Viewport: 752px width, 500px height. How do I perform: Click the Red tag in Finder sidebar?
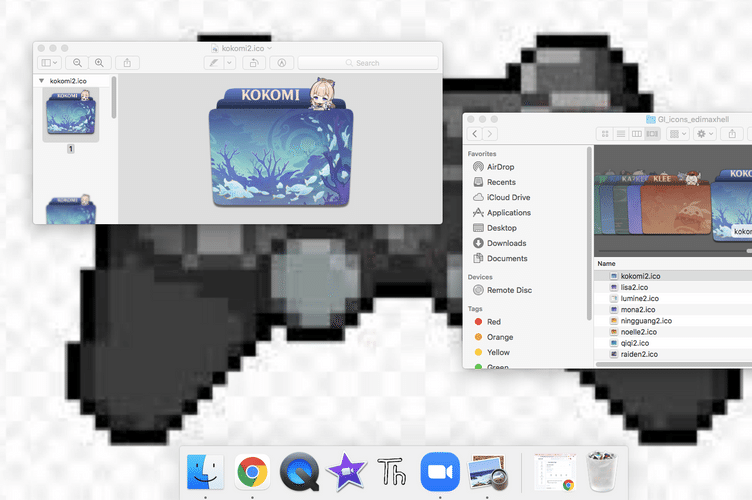(493, 322)
